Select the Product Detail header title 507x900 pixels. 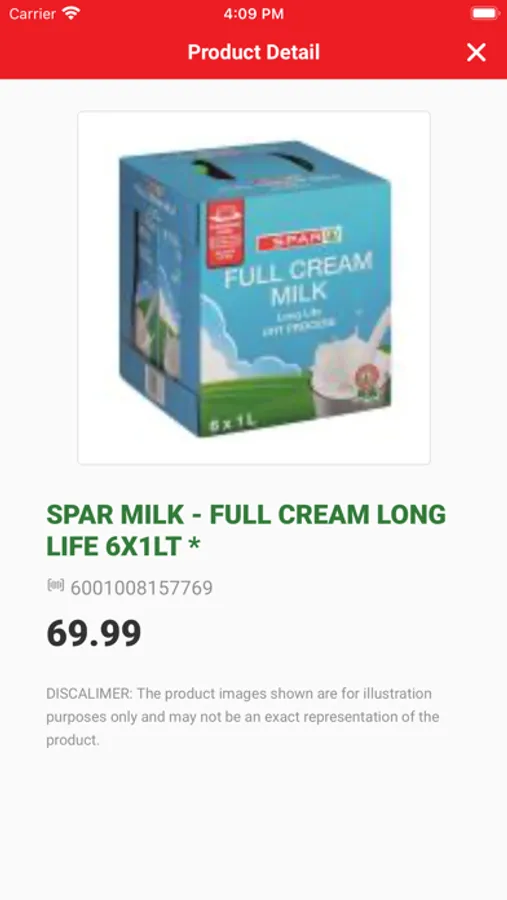[254, 52]
